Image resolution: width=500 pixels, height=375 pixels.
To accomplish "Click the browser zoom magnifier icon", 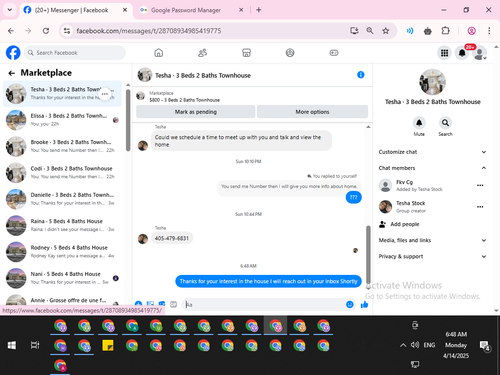I will pos(370,31).
